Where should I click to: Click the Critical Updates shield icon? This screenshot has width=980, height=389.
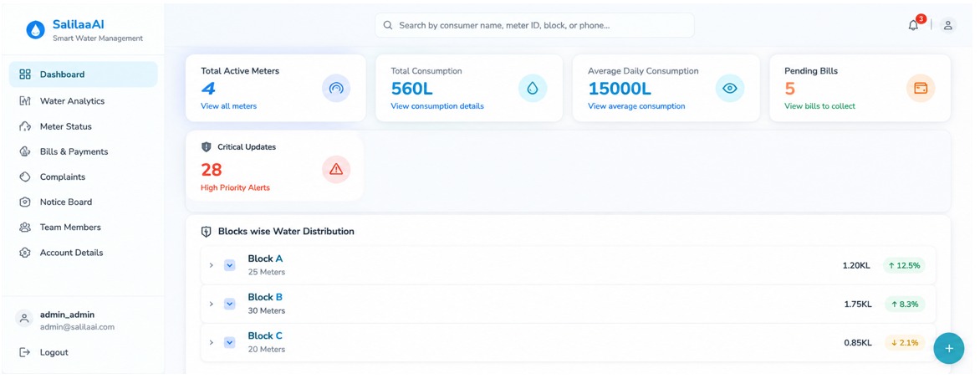pyautogui.click(x=207, y=147)
